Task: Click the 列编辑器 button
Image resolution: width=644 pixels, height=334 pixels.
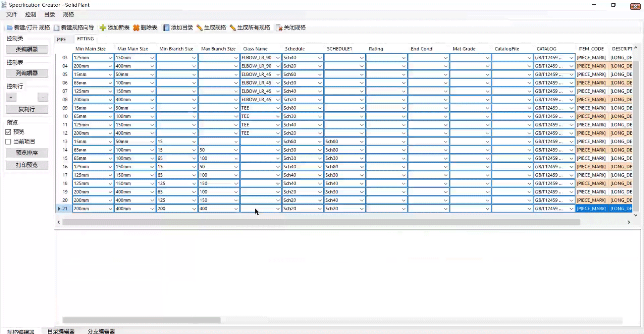Action: (x=27, y=73)
